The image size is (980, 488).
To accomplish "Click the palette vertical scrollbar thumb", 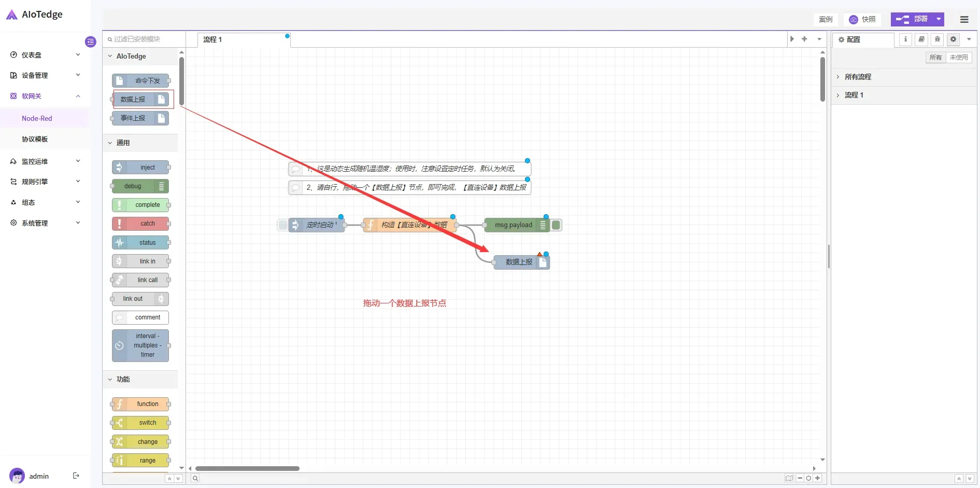I will click(181, 81).
